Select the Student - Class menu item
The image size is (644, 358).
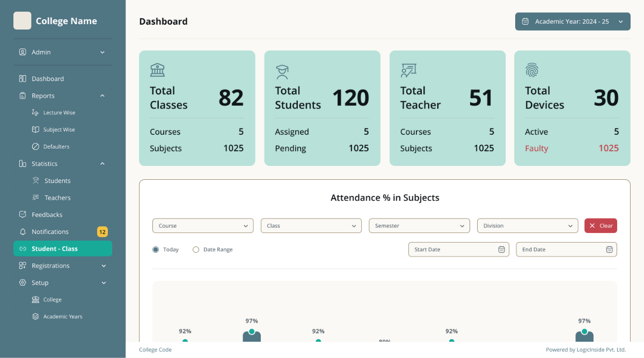(63, 249)
